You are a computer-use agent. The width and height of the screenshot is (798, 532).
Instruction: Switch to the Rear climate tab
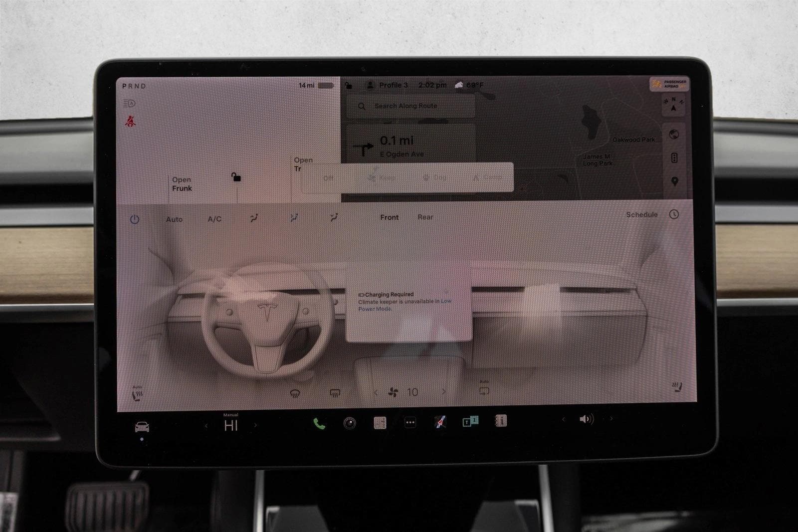point(425,217)
